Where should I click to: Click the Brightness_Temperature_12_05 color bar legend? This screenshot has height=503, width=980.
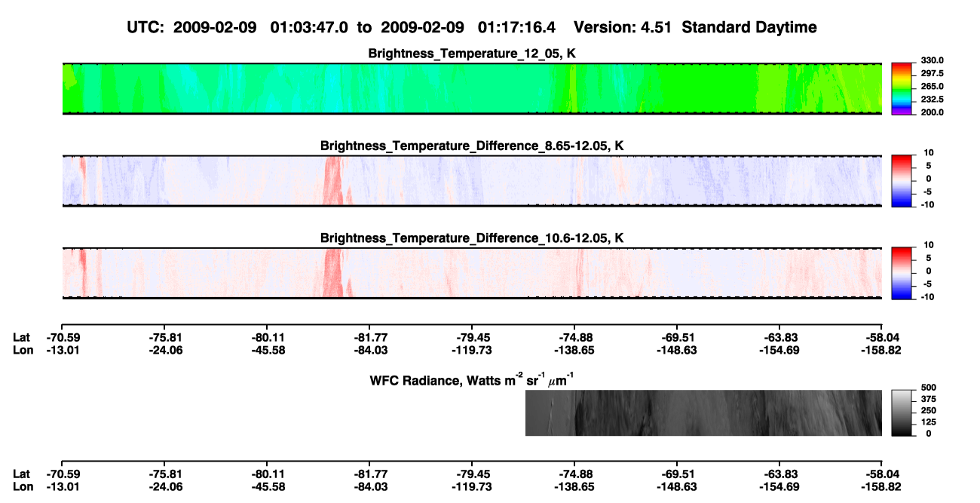[x=902, y=89]
